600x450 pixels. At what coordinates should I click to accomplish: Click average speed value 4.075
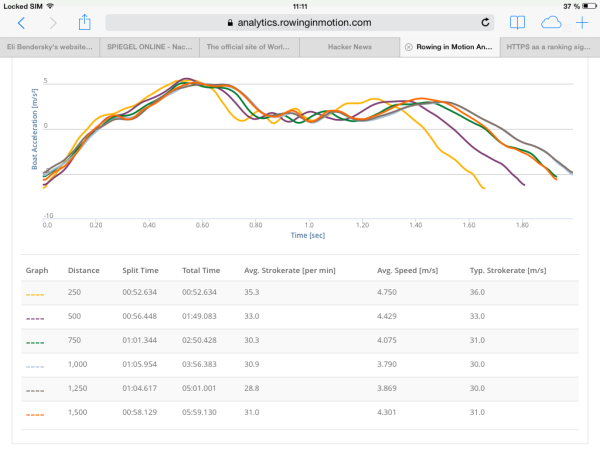click(387, 340)
